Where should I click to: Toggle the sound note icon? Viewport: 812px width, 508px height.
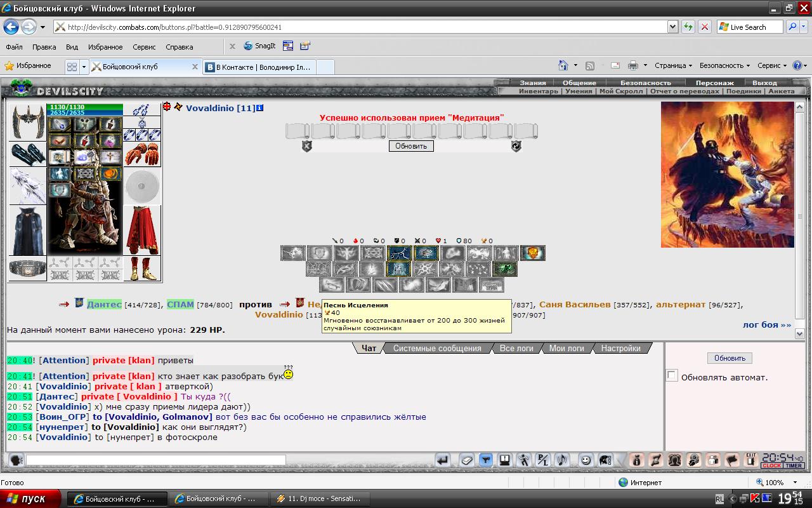pyautogui.click(x=562, y=460)
